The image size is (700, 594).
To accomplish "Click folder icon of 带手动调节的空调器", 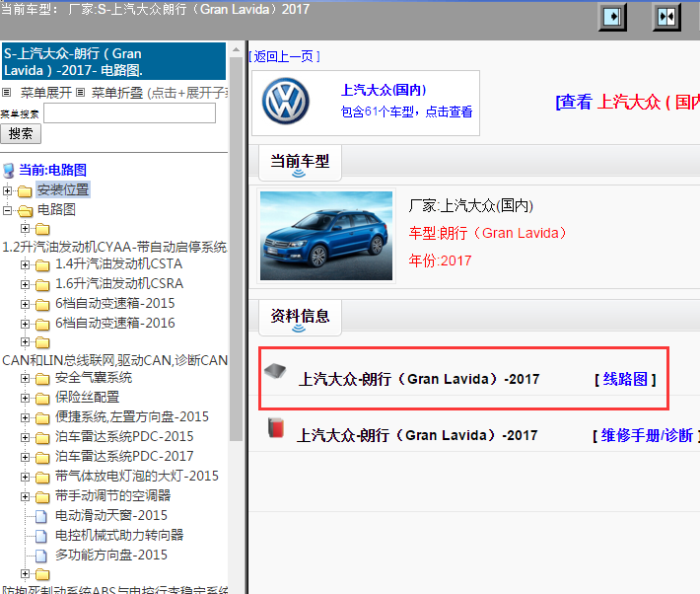I will [42, 496].
